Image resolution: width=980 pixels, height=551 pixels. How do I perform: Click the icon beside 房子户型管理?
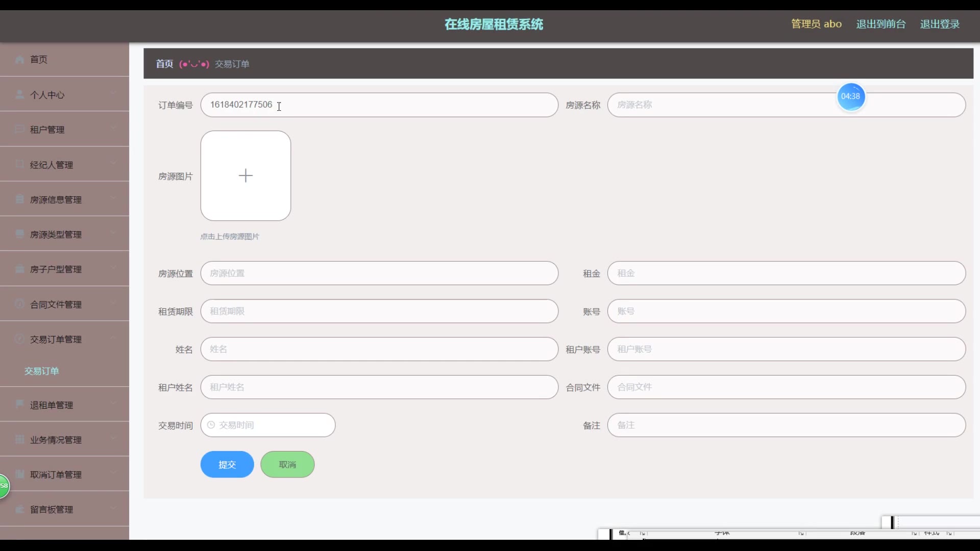[20, 269]
